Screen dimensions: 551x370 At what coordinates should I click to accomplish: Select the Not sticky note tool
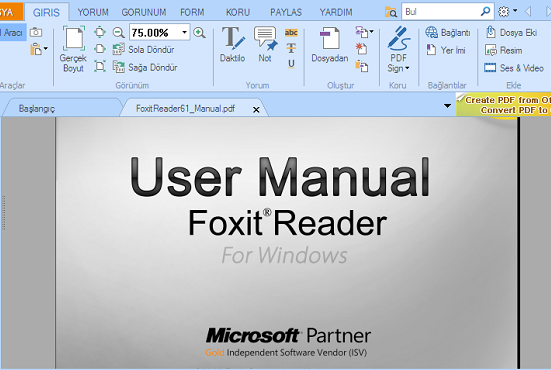coord(265,44)
